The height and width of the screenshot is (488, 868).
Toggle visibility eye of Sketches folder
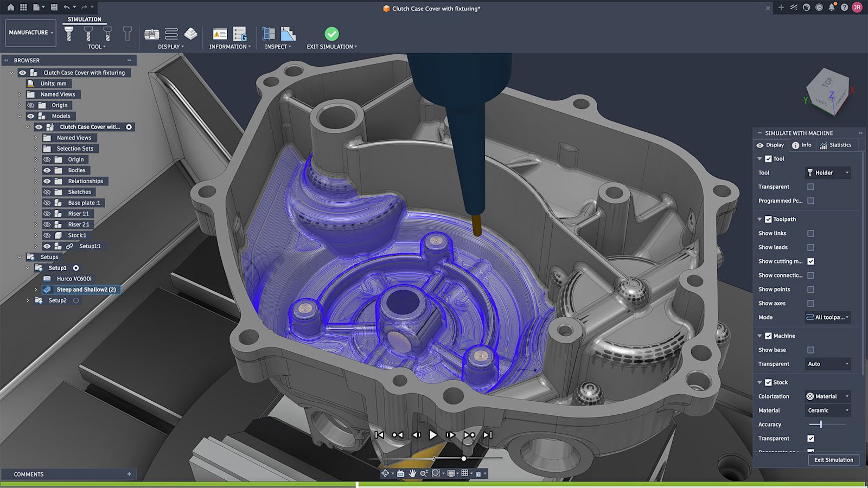coord(47,192)
